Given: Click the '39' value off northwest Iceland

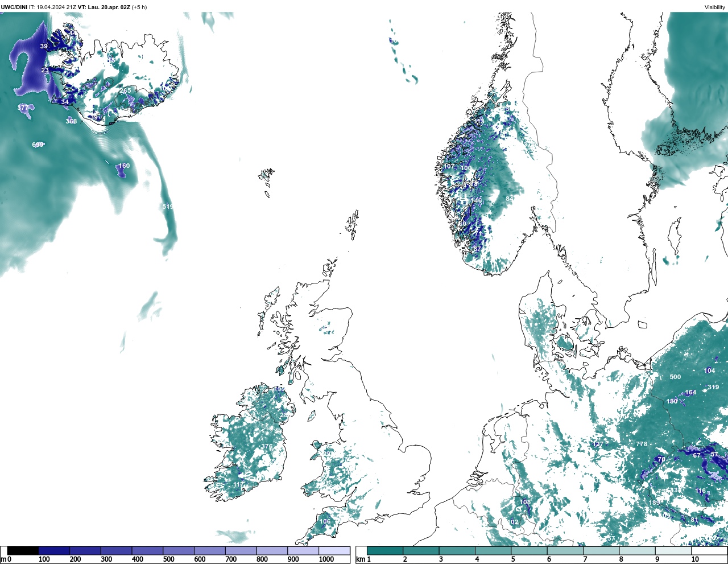Looking at the screenshot, I should tap(44, 46).
